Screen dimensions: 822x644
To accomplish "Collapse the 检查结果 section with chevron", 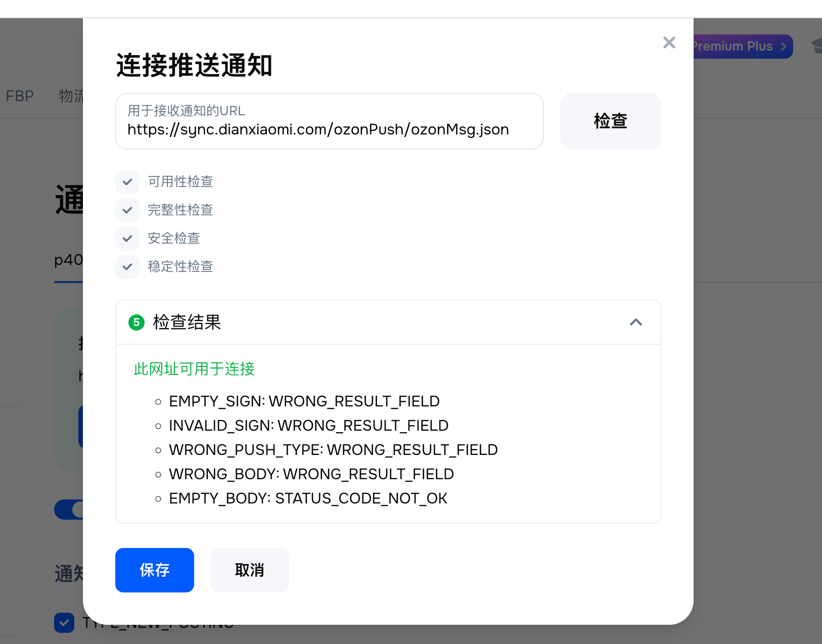I will 636,323.
